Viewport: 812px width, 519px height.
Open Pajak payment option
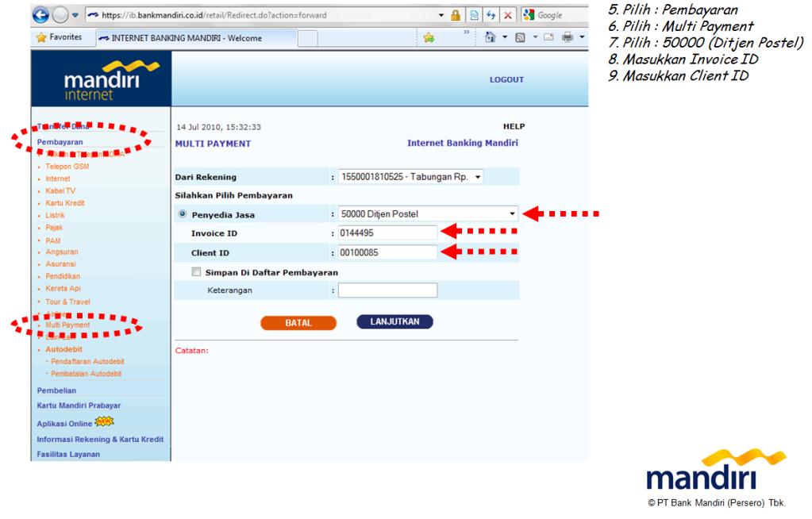click(x=54, y=228)
